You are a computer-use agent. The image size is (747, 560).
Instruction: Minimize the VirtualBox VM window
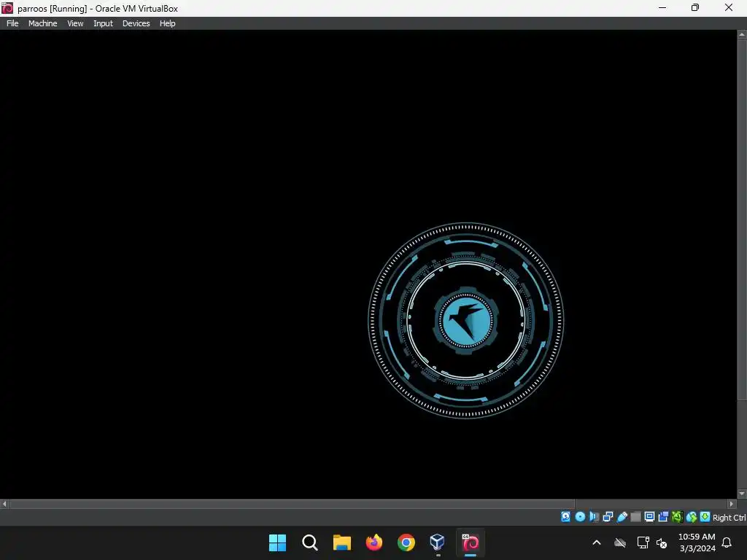[662, 7]
